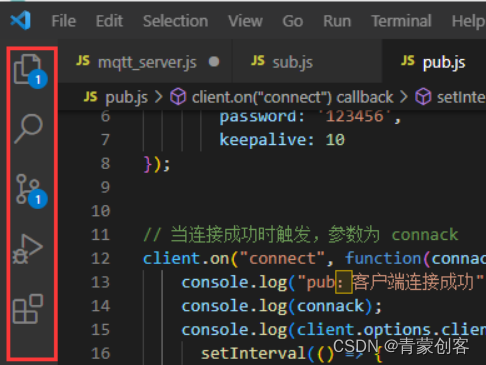
Task: Click the closing '});' on line 8
Action: 157,164
